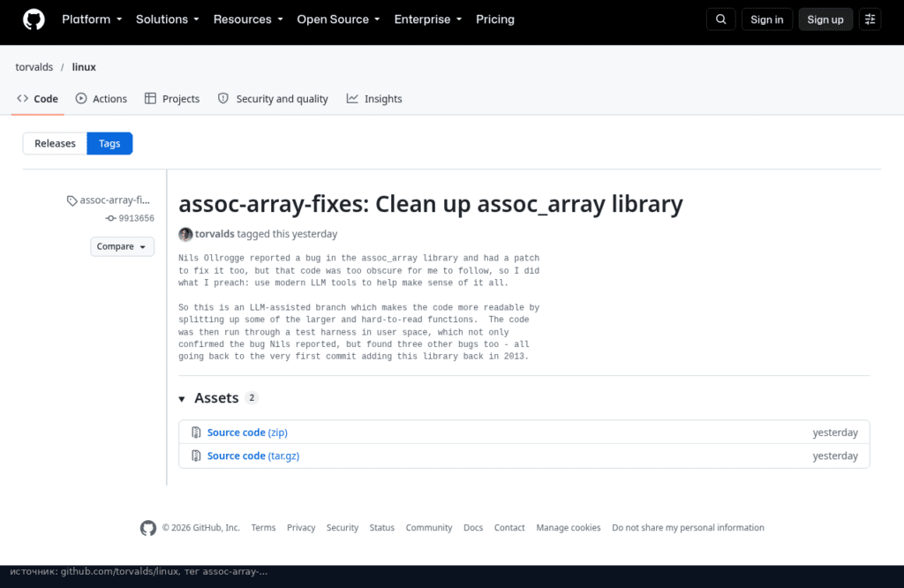The width and height of the screenshot is (904, 588).
Task: Click the release title assoc-array-fixes heading
Action: point(431,204)
